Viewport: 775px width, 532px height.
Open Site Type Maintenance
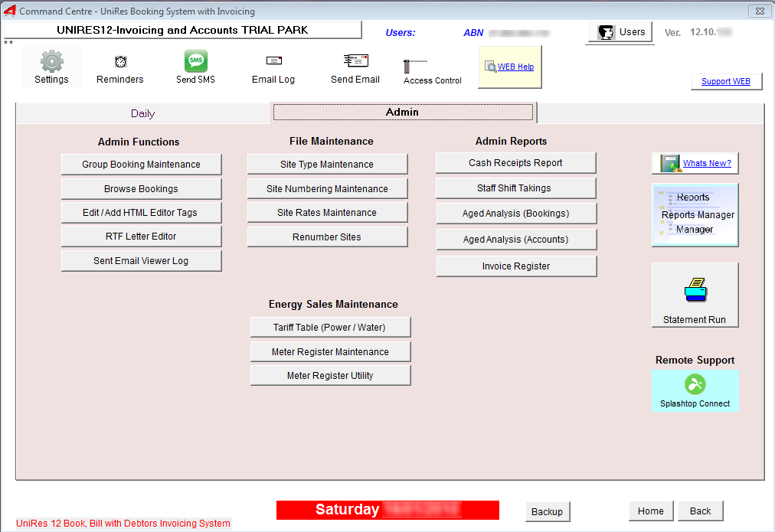327,165
